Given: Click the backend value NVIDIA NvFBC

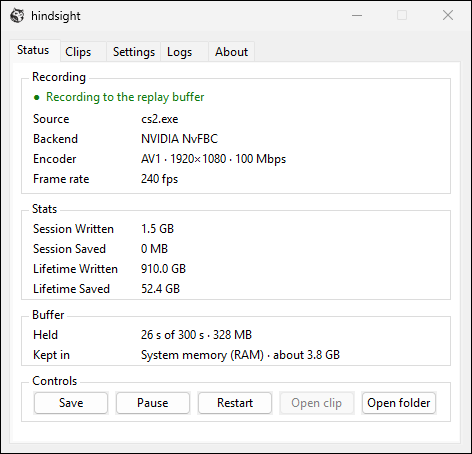Looking at the screenshot, I should click(x=179, y=139).
